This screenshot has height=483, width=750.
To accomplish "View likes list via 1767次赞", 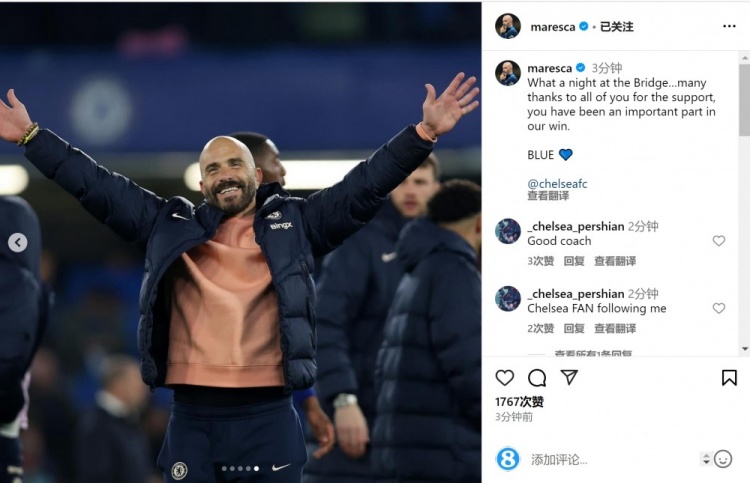I will [519, 402].
